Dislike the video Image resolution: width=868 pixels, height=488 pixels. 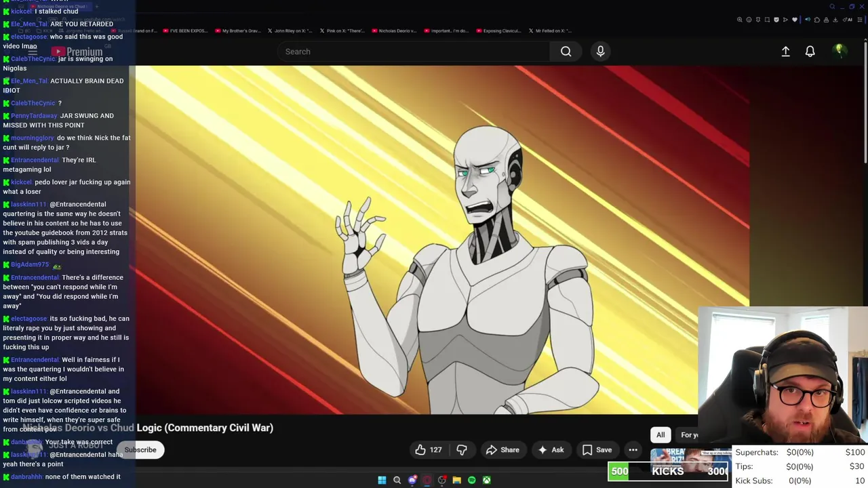tap(462, 450)
